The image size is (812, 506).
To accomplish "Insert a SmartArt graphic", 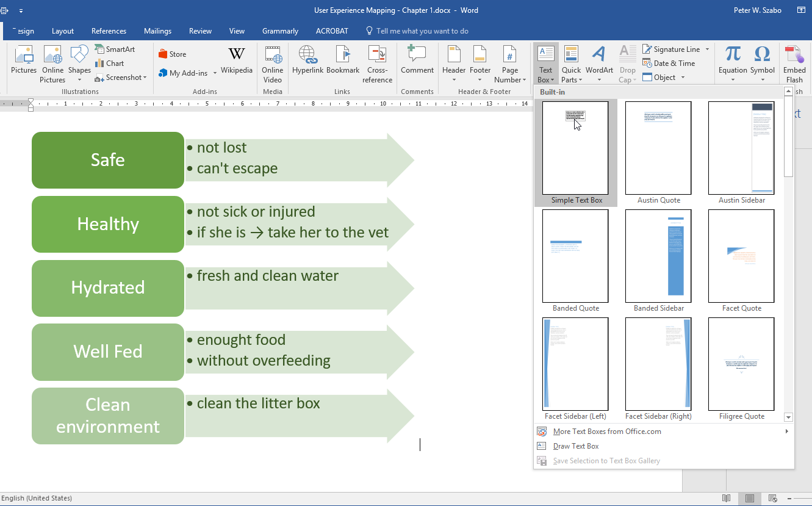I will 115,49.
